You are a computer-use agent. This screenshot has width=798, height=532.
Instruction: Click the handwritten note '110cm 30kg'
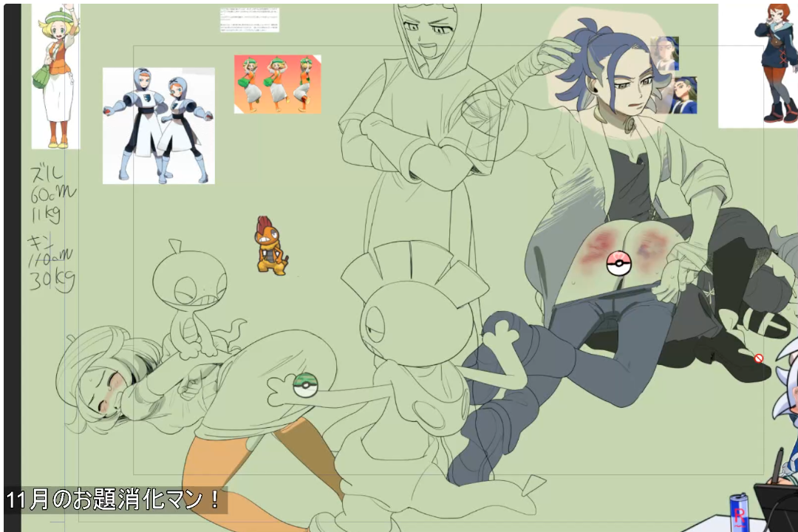51,263
